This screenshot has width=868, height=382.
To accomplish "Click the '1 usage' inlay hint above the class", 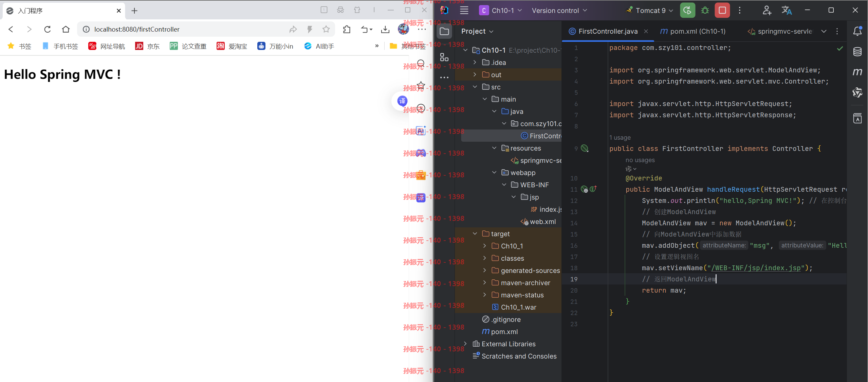I will 620,138.
